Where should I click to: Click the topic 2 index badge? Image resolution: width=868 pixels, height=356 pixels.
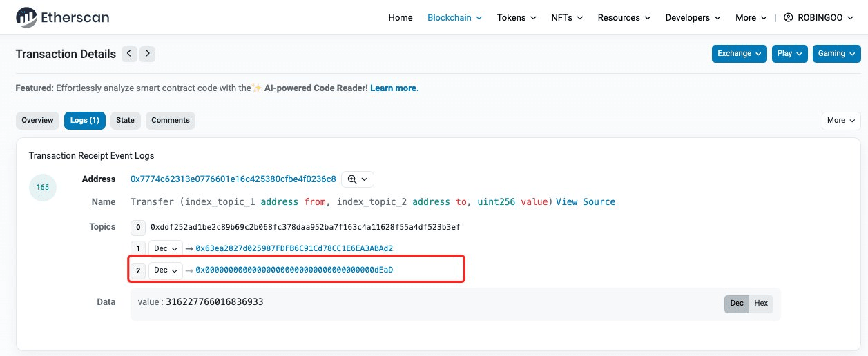(x=138, y=270)
